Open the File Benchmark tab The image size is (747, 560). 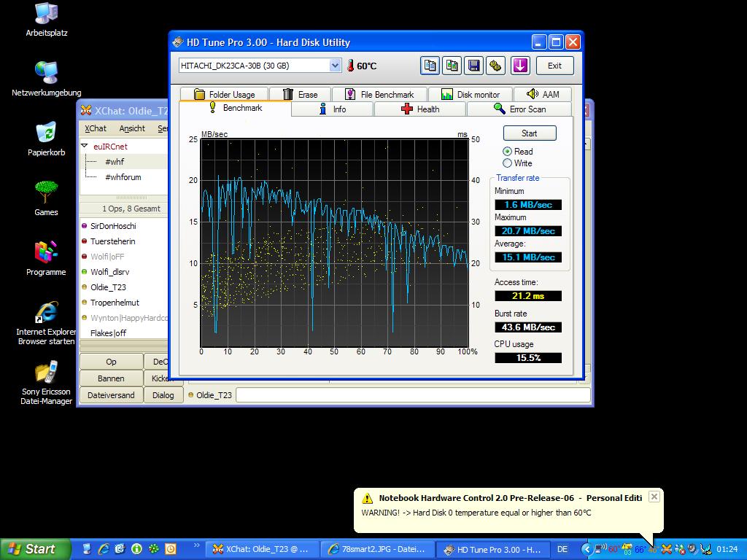tap(379, 95)
